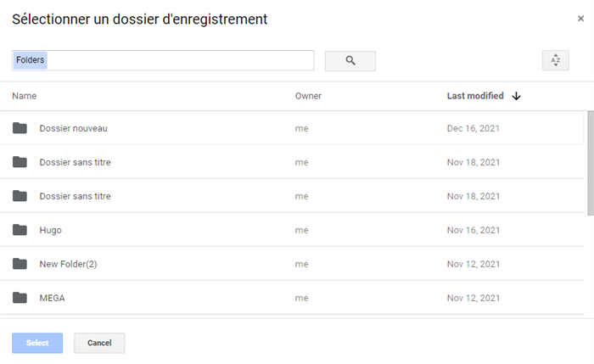Sort by the Owner column header
The image size is (594, 364).
pyautogui.click(x=308, y=97)
